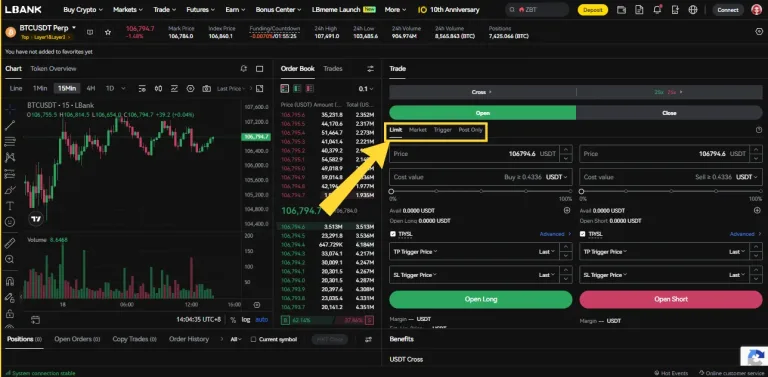This screenshot has height=377, width=768.
Task: Open chart settings gear icon
Action: coord(191,89)
